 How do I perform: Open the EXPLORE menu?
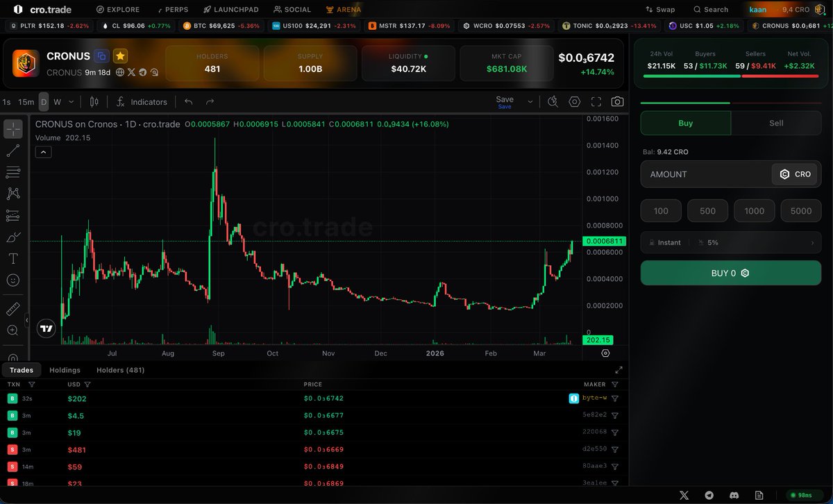tap(118, 10)
